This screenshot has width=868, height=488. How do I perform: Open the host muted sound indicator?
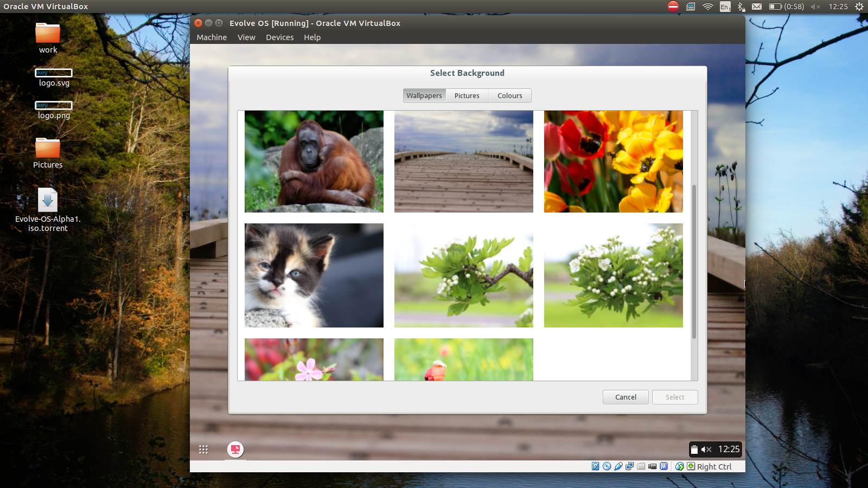pyautogui.click(x=815, y=7)
